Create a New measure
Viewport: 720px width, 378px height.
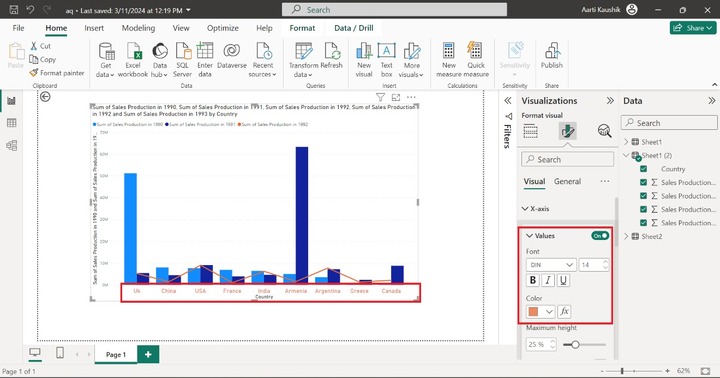click(449, 60)
